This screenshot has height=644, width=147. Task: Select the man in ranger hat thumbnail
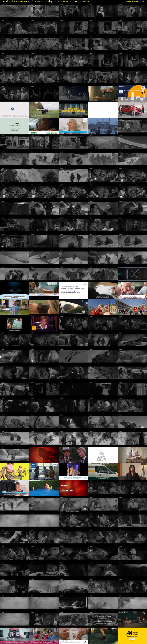point(73,455)
